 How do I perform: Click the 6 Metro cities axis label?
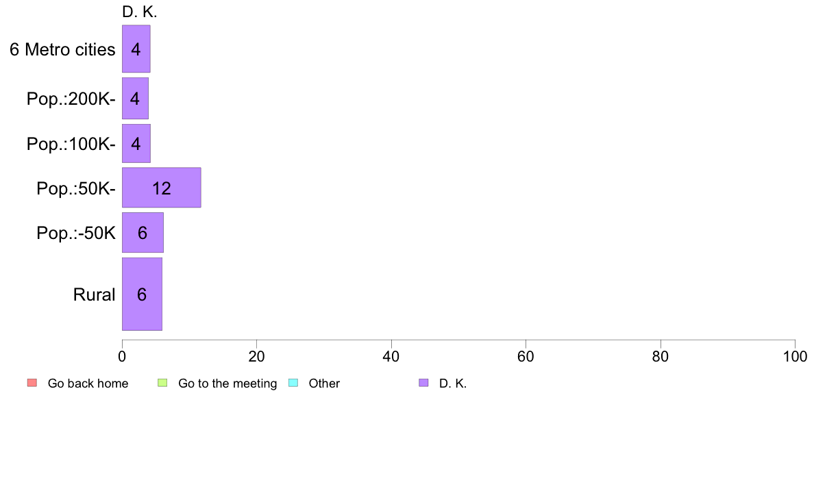coord(62,49)
